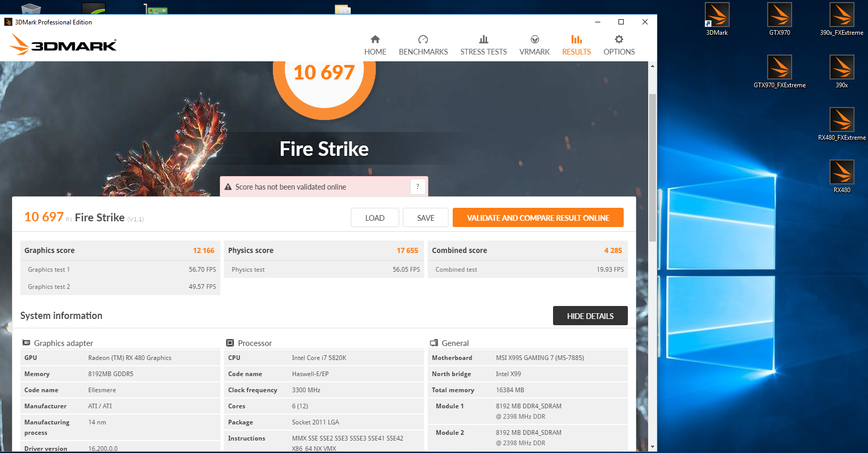Click 'Intel Core i7 5820K' value

(319, 358)
